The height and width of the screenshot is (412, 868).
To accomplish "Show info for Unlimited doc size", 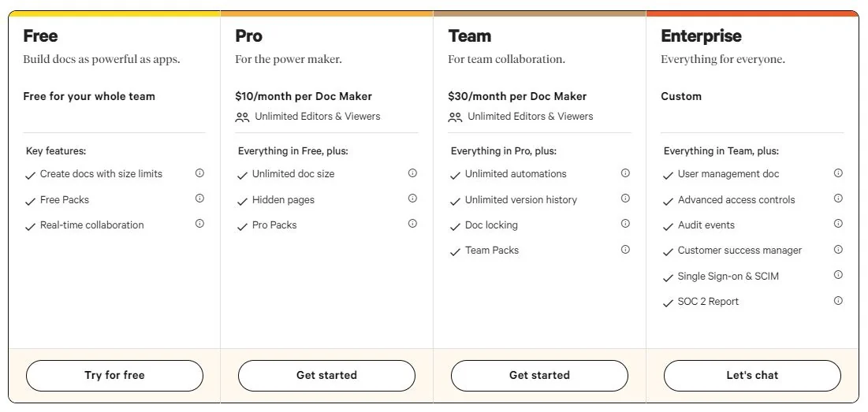I will pos(412,173).
